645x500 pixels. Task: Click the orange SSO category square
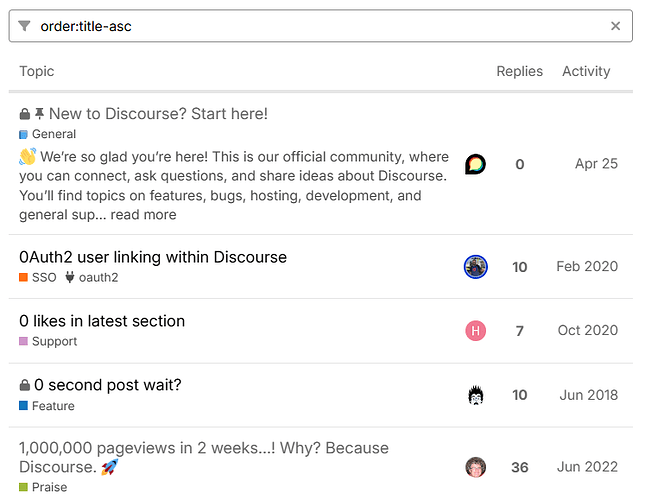coord(23,278)
